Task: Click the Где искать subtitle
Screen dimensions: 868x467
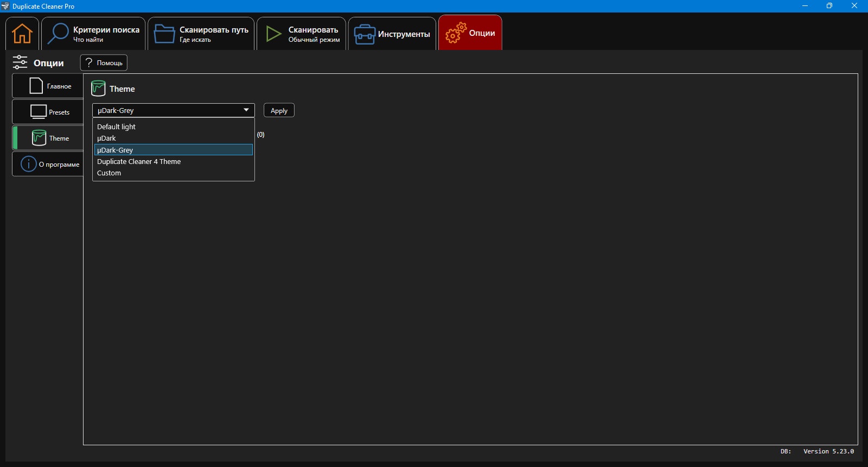Action: pos(195,40)
